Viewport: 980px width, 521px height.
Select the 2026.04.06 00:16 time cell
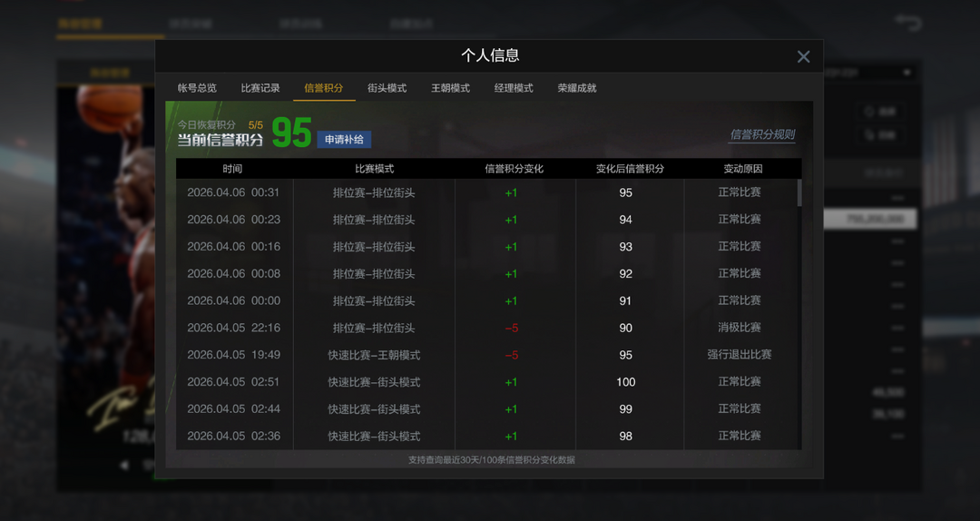[x=233, y=246]
